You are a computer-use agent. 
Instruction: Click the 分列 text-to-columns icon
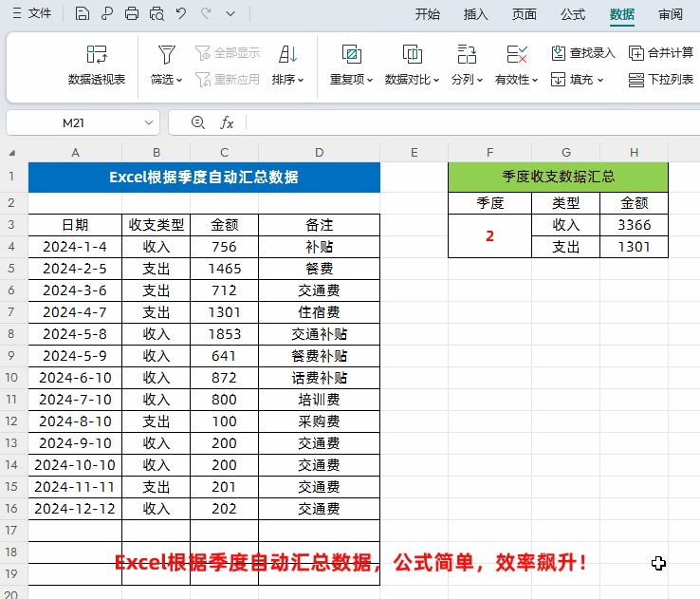(x=467, y=54)
